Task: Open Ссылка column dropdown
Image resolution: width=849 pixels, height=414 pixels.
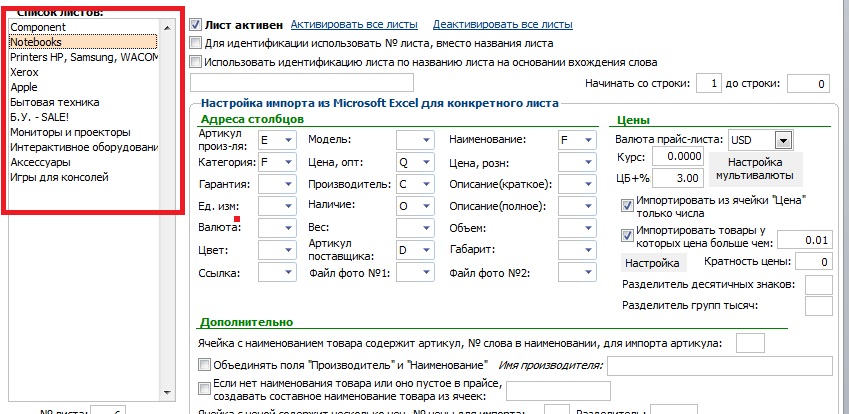Action: 289,273
